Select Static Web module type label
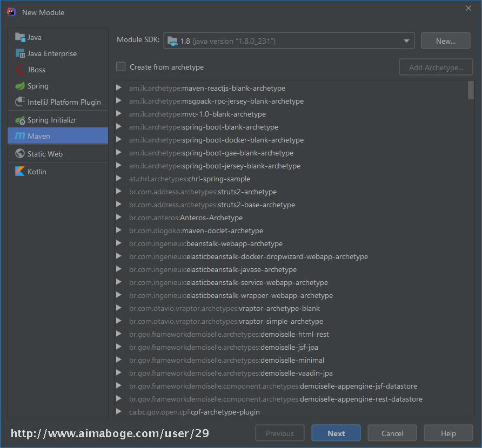This screenshot has width=482, height=448. (x=45, y=154)
